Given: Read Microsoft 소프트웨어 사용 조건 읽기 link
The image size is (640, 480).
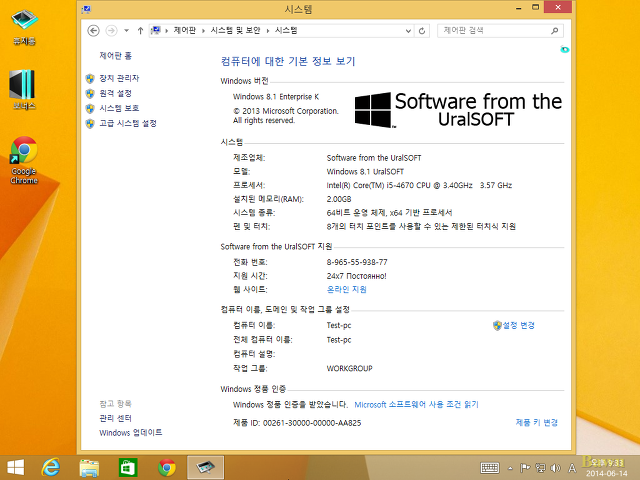Looking at the screenshot, I should pos(416,404).
